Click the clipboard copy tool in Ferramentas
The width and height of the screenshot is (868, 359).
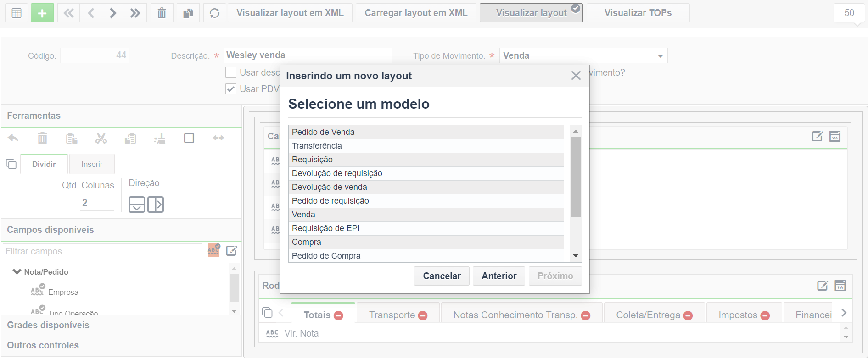coord(130,138)
